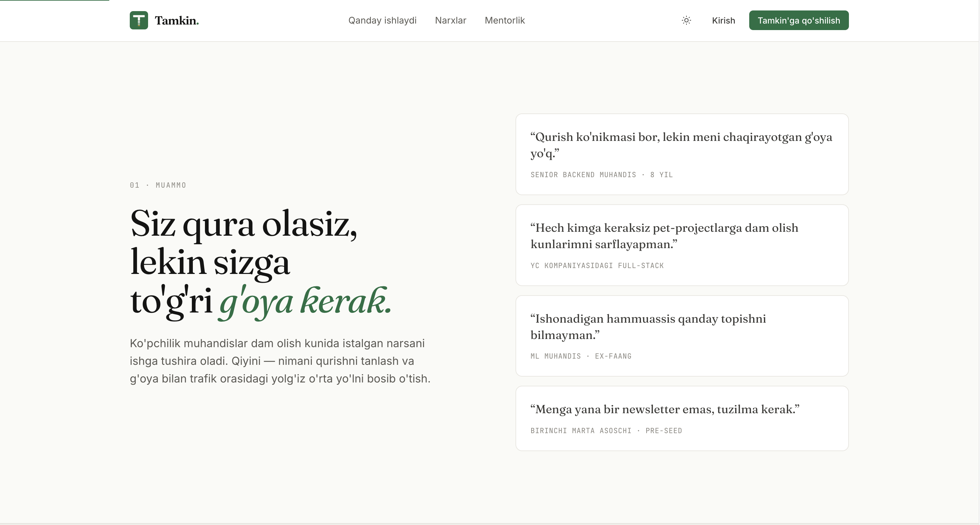Image resolution: width=980 pixels, height=525 pixels.
Task: Select the "Qurish ko'nikmasi bor" quote card
Action: point(682,154)
